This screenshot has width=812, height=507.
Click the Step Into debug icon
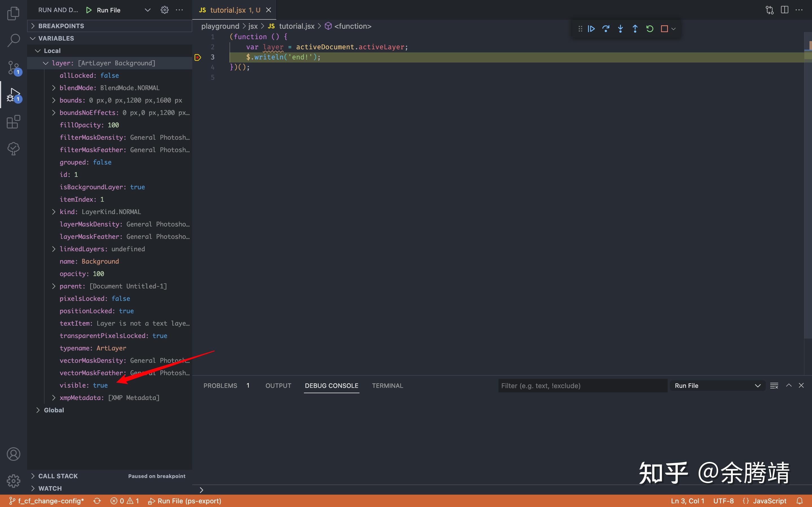coord(620,29)
